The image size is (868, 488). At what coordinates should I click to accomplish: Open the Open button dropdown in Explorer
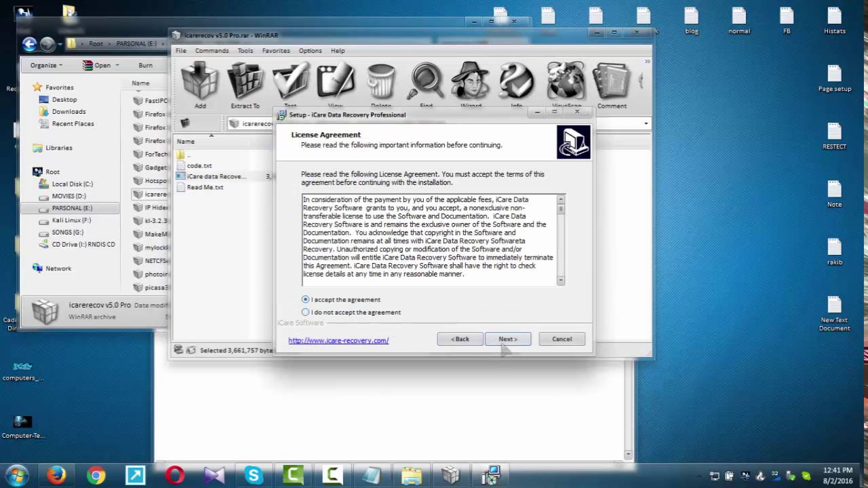tap(117, 65)
